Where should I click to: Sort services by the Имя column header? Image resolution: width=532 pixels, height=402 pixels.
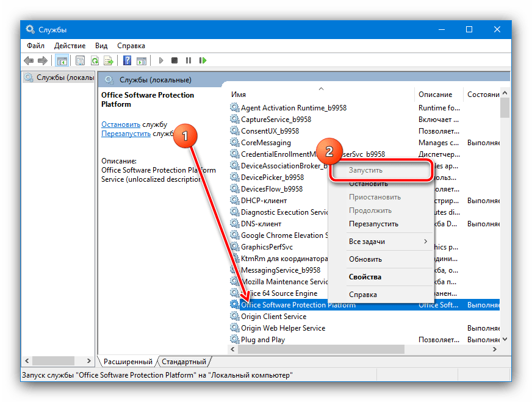(x=239, y=95)
